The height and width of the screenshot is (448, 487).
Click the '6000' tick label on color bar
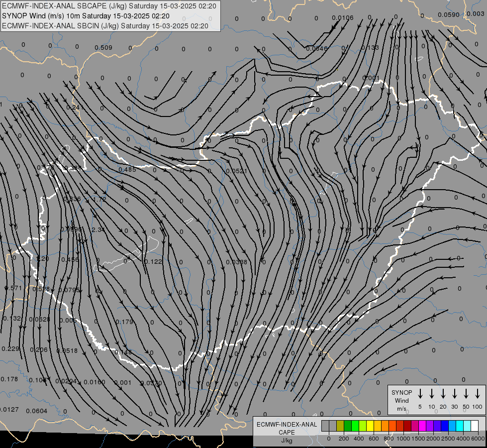click(x=479, y=439)
